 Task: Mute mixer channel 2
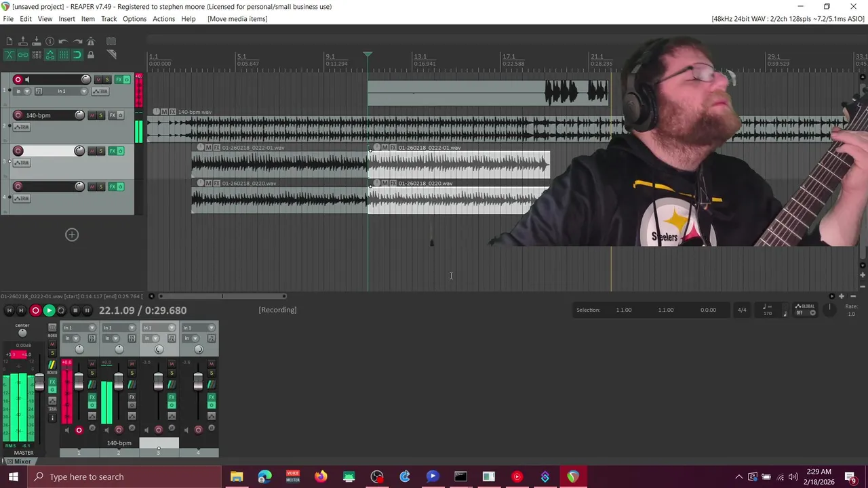[132, 364]
